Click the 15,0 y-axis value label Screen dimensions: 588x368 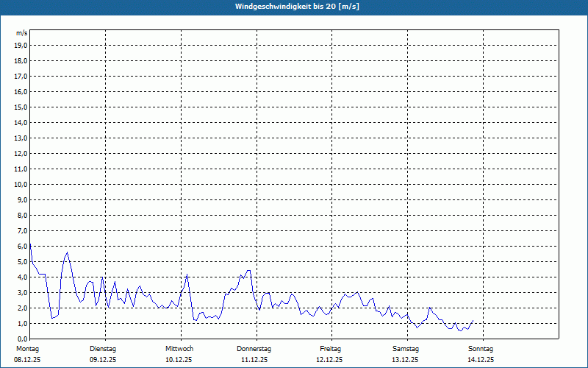pyautogui.click(x=21, y=107)
